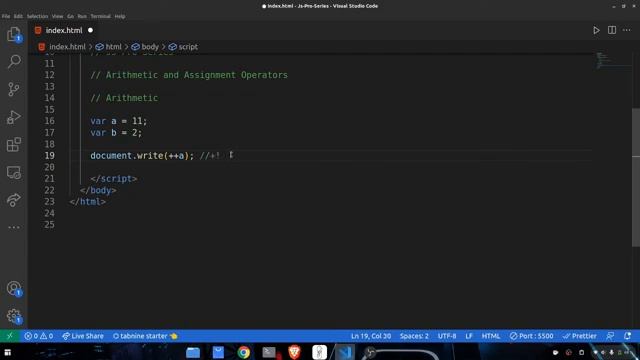Open the Explorer view in activity bar
Viewport: 640px width, 360px height.
point(13,34)
